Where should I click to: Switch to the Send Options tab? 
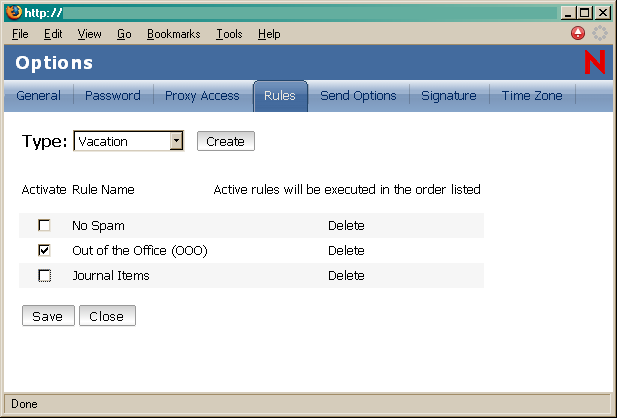[x=358, y=96]
